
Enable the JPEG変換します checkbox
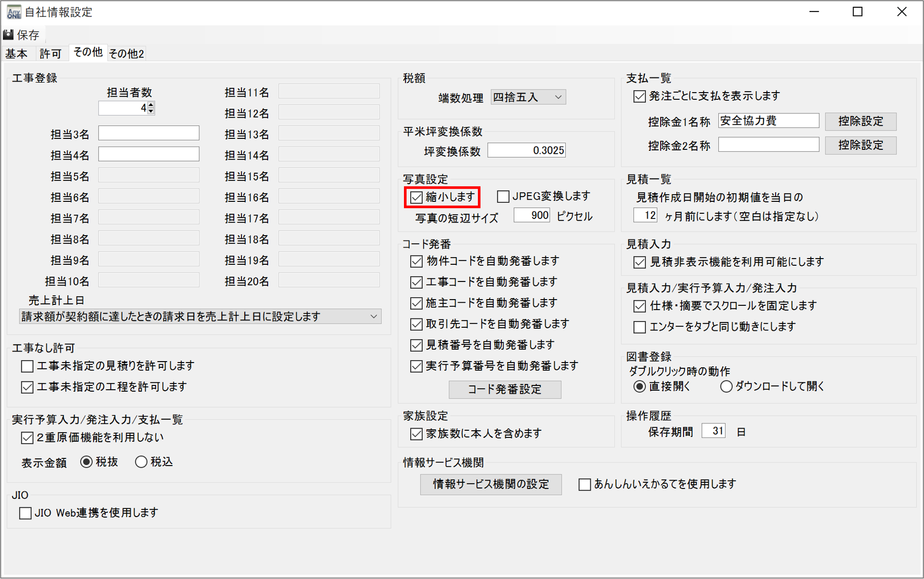point(503,197)
